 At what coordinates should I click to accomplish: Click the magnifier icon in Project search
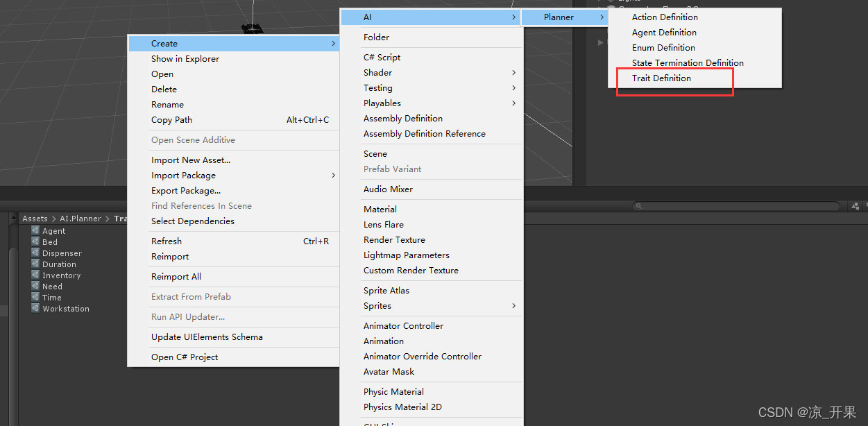(x=638, y=206)
